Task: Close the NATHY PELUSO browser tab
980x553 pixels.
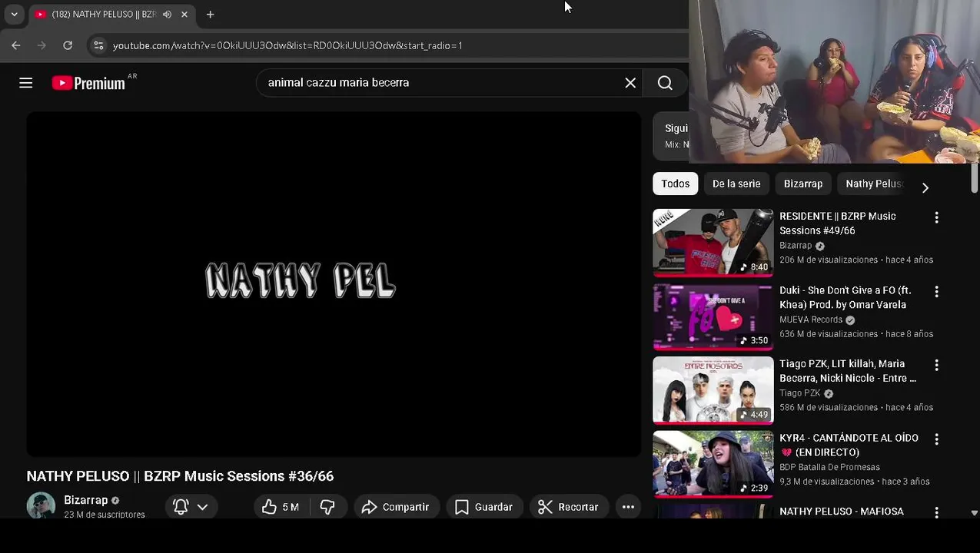Action: pos(184,14)
